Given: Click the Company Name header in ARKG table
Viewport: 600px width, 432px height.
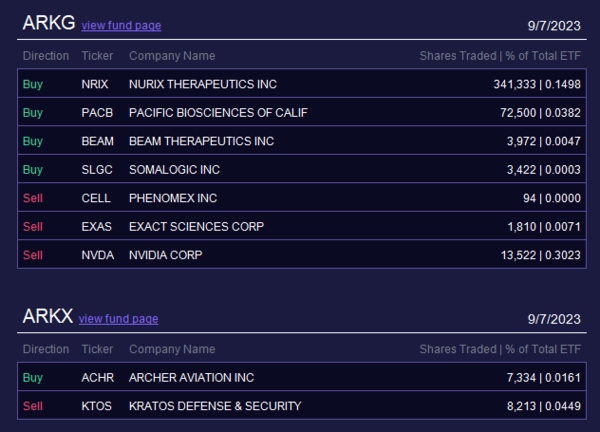Looking at the screenshot, I should (172, 56).
